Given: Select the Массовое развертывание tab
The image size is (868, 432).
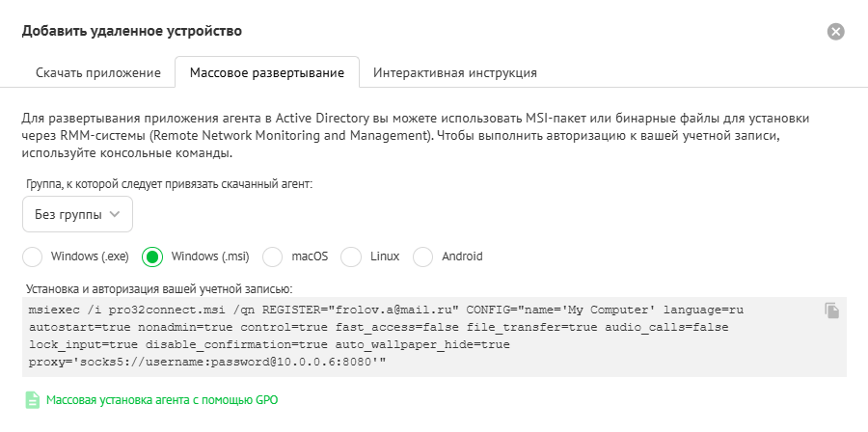Looking at the screenshot, I should [x=266, y=72].
